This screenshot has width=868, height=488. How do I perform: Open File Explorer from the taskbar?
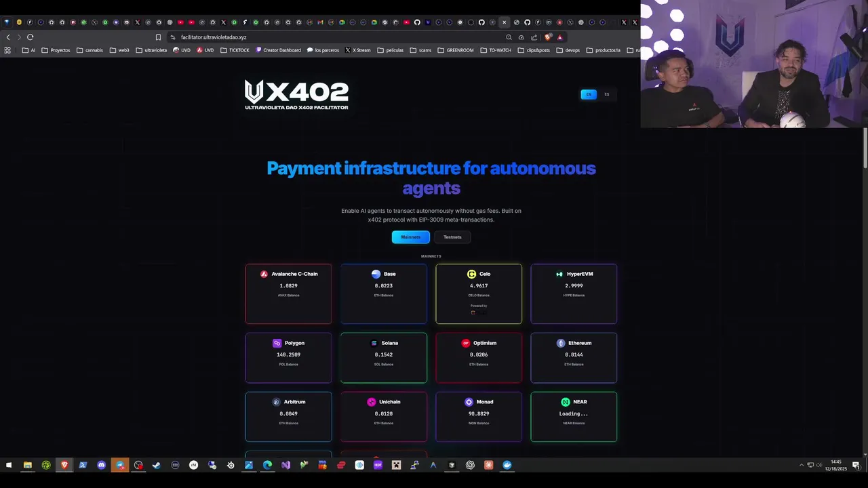pyautogui.click(x=28, y=465)
